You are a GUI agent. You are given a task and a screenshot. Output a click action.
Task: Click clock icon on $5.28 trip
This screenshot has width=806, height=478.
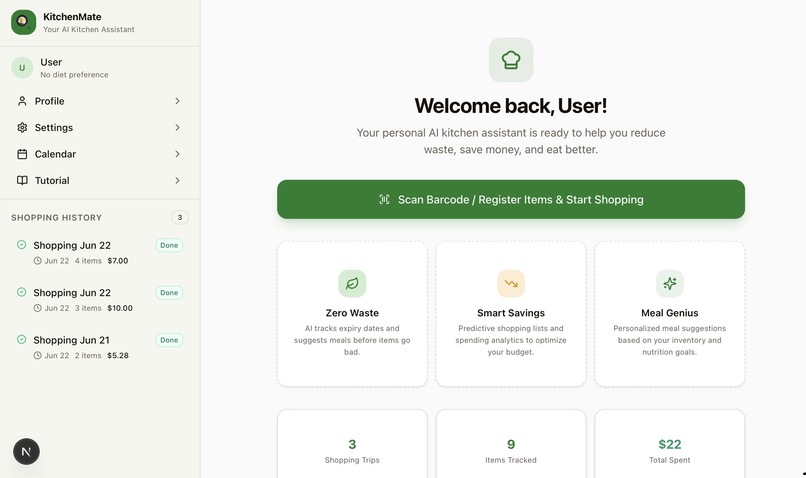(x=38, y=355)
